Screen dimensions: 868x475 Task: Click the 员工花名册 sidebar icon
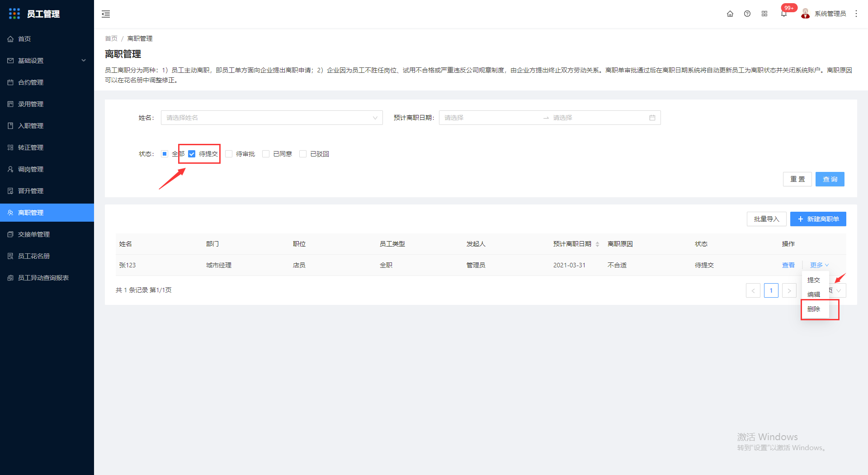(10, 256)
